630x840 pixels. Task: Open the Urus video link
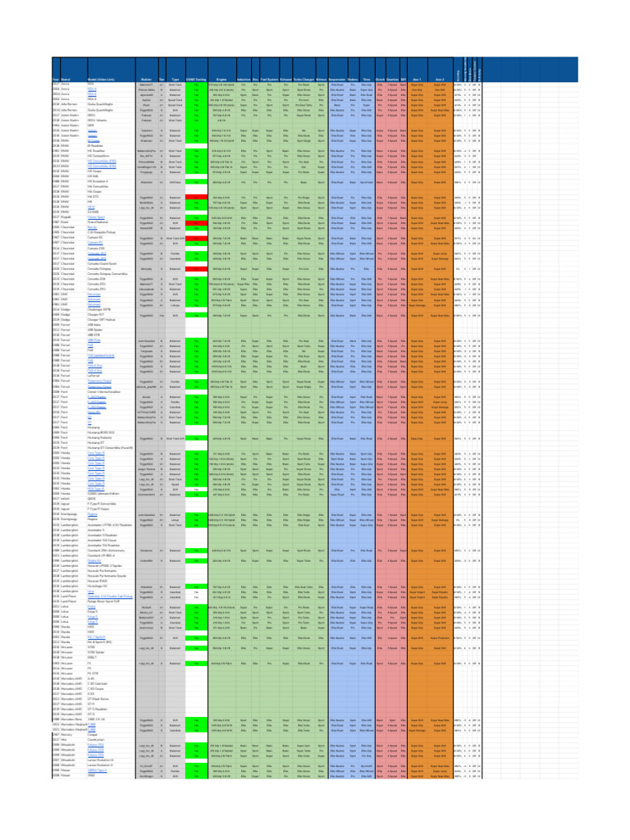(90, 591)
